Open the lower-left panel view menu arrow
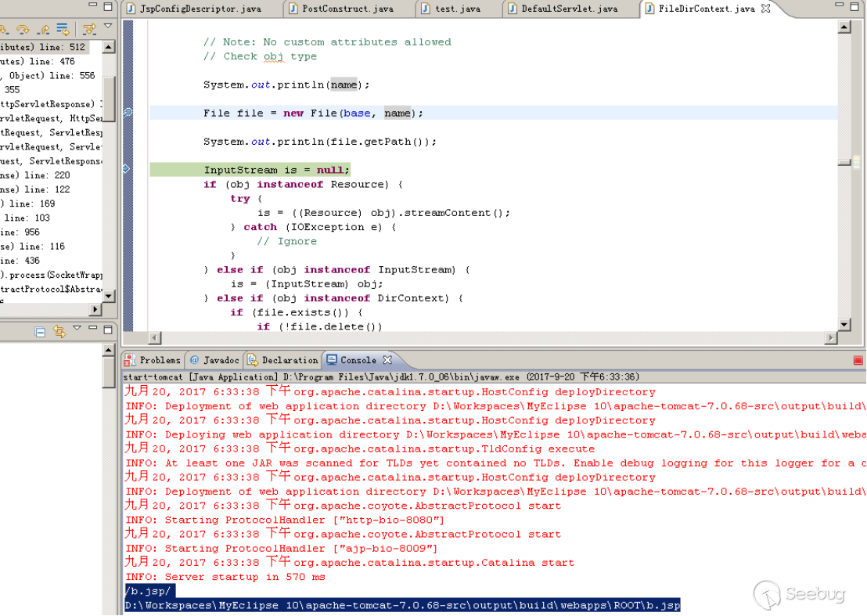The image size is (867, 616). [x=77, y=328]
